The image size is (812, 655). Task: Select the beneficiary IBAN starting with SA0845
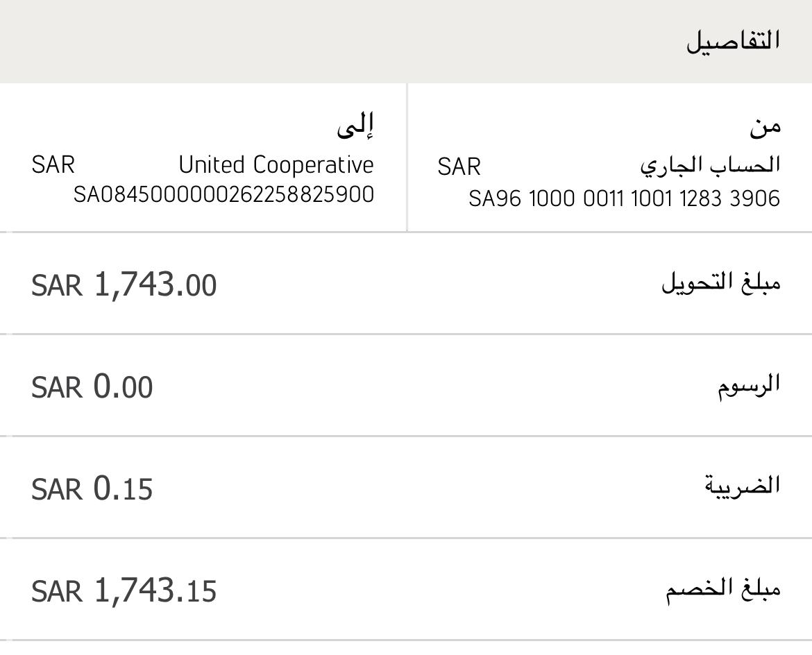223,194
